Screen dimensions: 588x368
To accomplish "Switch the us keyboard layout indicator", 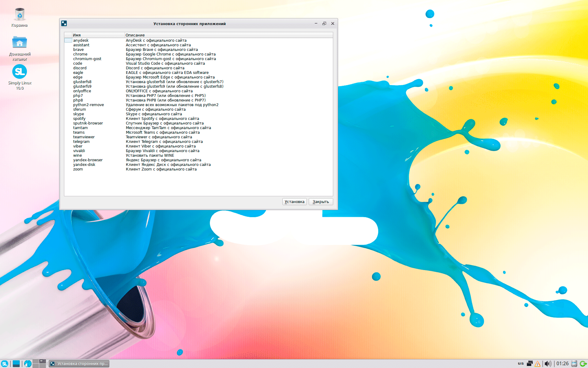I will tap(521, 363).
